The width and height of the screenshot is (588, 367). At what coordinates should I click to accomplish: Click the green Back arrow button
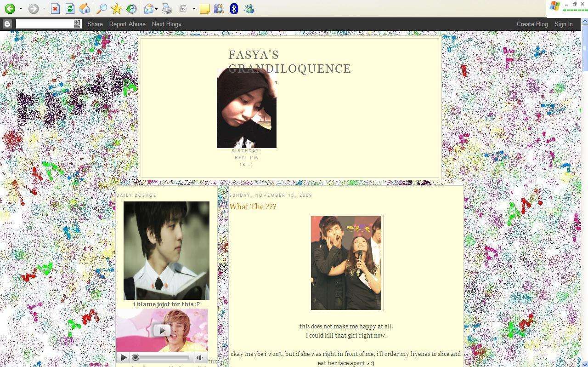click(x=10, y=9)
